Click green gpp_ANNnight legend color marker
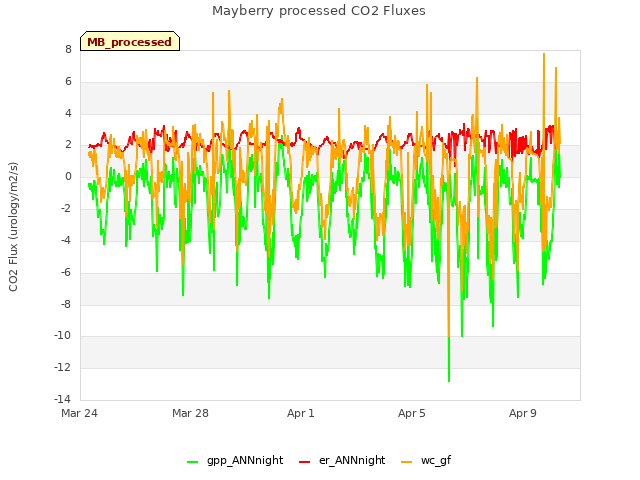Image resolution: width=640 pixels, height=480 pixels. [192, 462]
